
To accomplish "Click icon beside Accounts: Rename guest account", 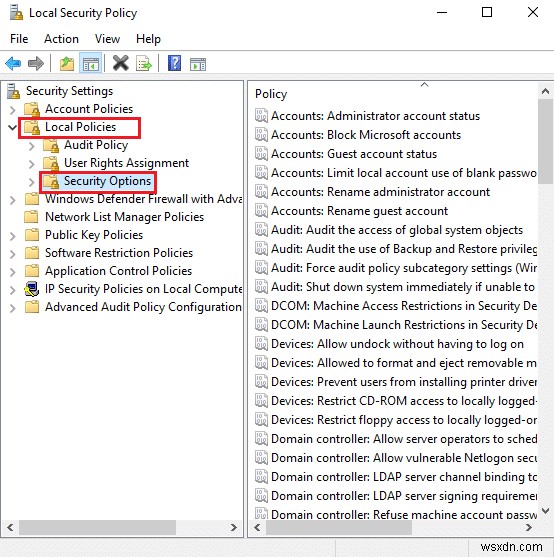I will 261,211.
